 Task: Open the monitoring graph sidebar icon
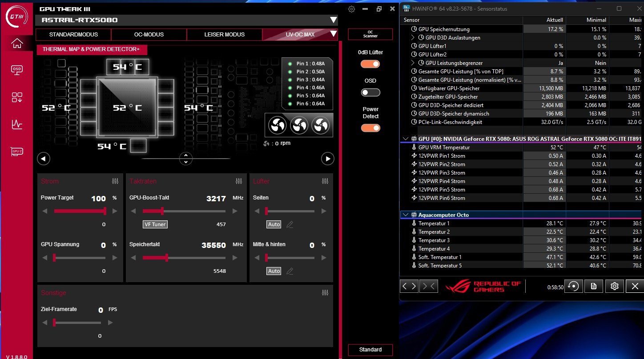17,124
